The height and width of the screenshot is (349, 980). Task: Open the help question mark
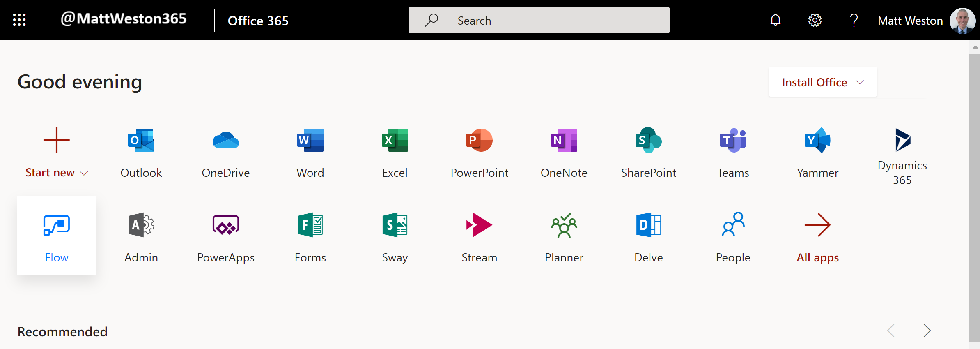tap(854, 20)
